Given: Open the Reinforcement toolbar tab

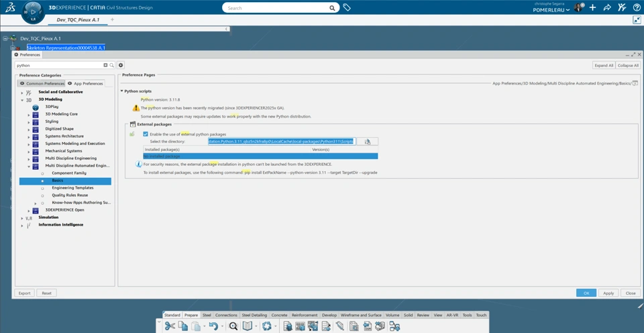Looking at the screenshot, I should coord(305,315).
